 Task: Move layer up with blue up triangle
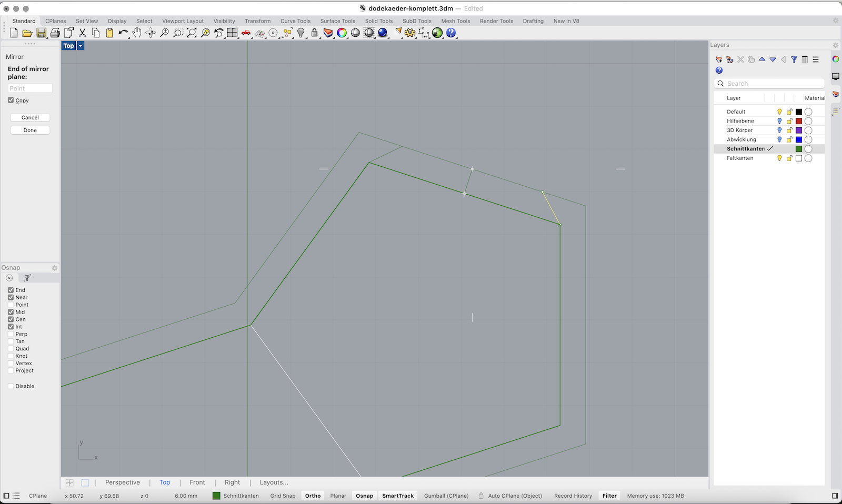point(762,59)
